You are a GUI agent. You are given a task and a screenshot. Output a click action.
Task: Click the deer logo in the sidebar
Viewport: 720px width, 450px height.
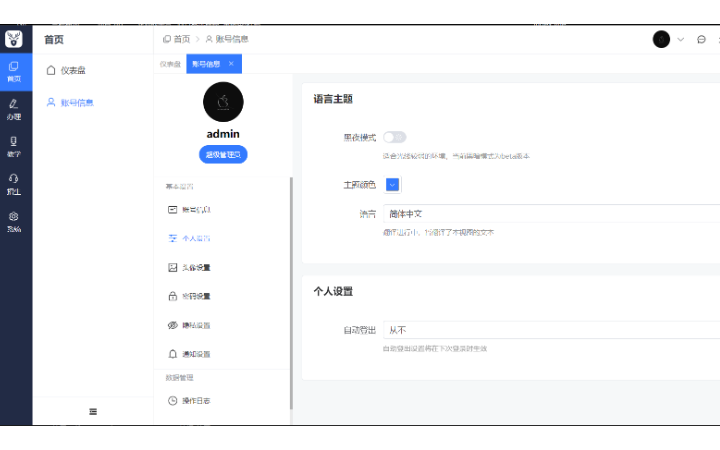coord(14,39)
